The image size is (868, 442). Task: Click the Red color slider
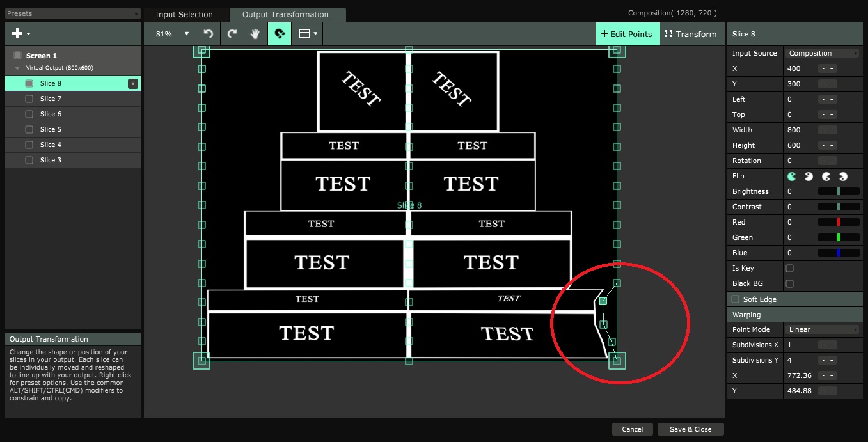tap(838, 222)
